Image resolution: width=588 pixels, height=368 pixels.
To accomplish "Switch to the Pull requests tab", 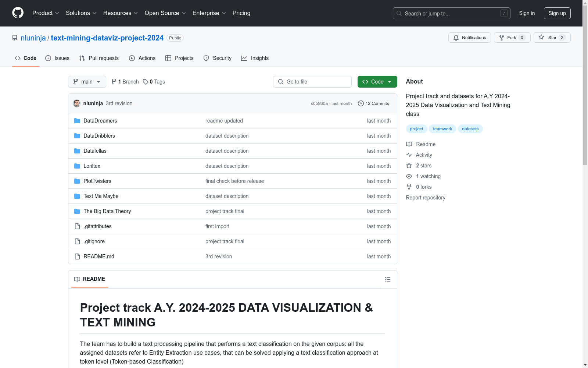I will coord(99,58).
